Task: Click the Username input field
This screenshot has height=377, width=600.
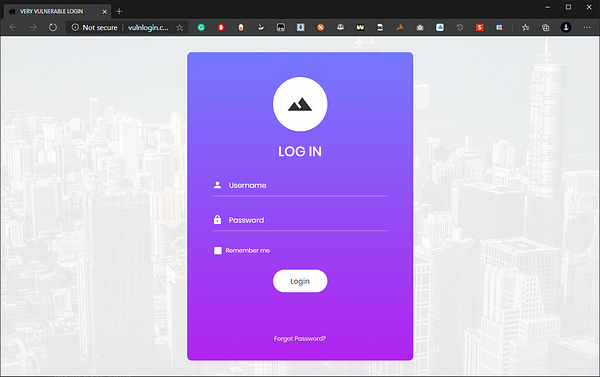Action: [x=300, y=186]
